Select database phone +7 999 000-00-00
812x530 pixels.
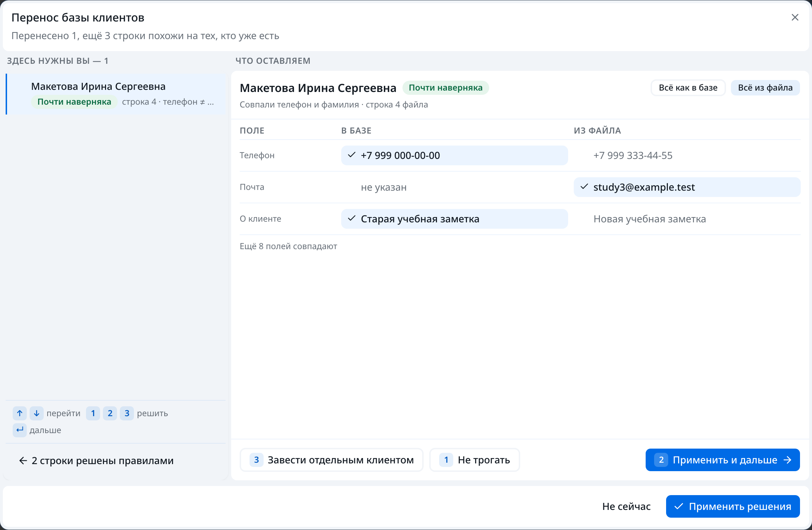454,155
